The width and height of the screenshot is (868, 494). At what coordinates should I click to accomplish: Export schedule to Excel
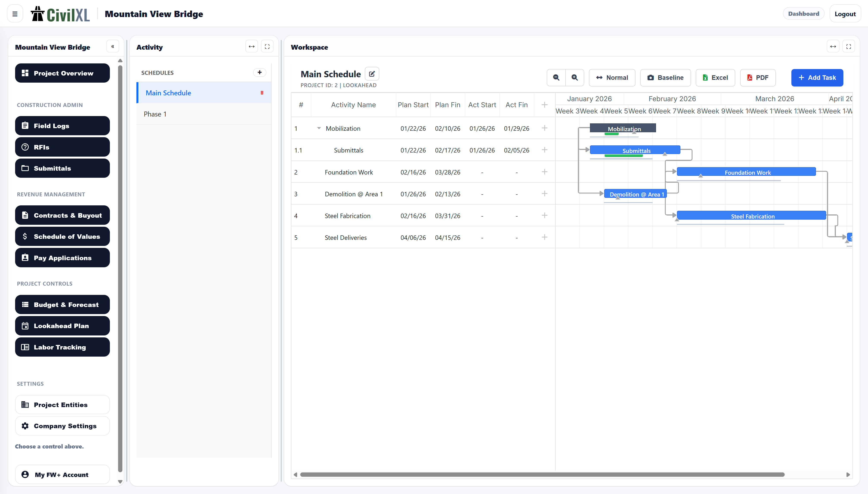pyautogui.click(x=715, y=78)
